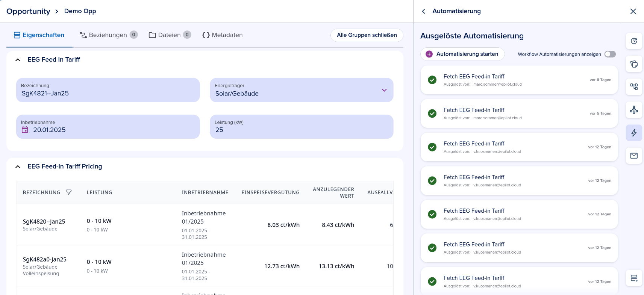Go back using the Automatisierung chevron
Image resolution: width=644 pixels, height=295 pixels.
(424, 11)
